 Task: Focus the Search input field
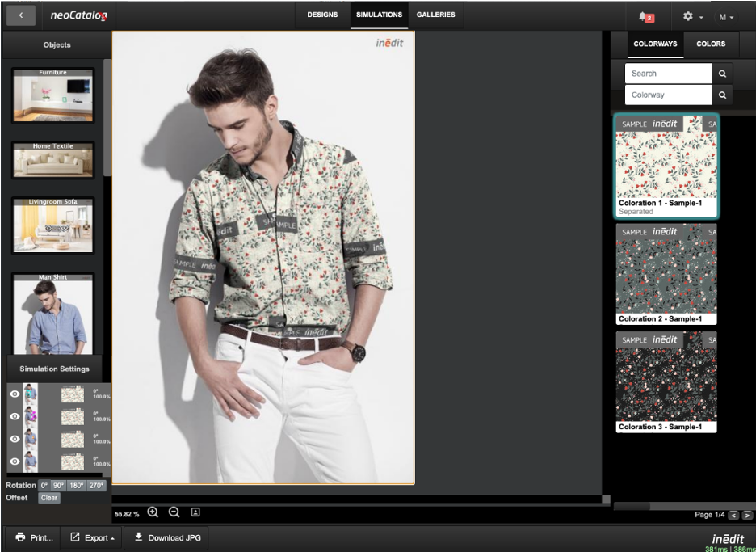[668, 74]
